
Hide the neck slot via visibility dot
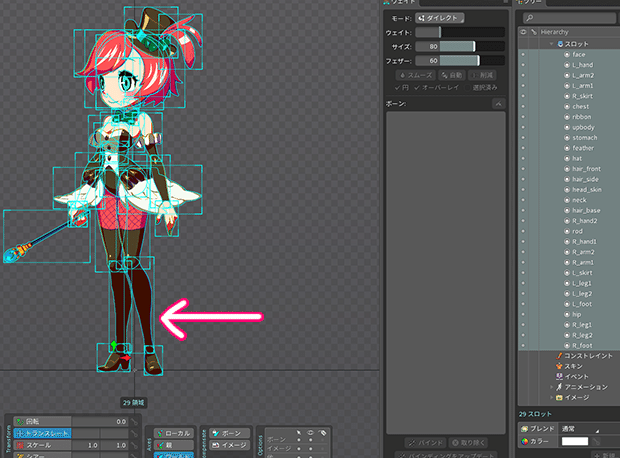(523, 200)
